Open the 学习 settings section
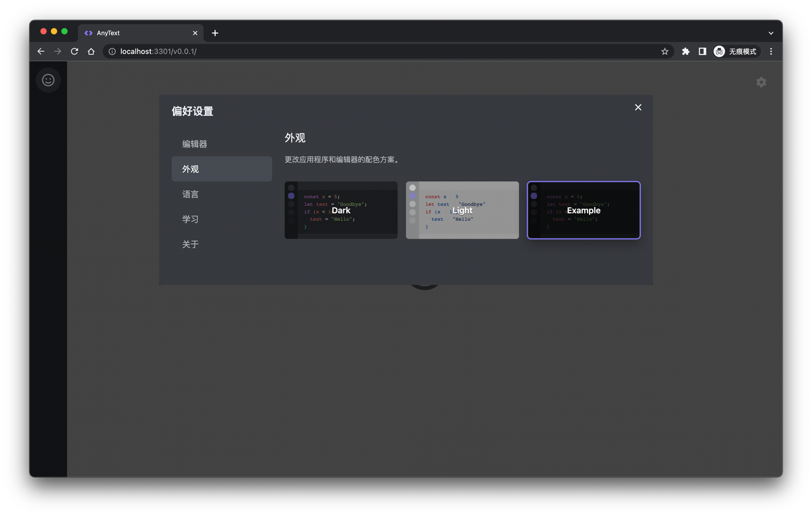812x516 pixels. pos(222,219)
